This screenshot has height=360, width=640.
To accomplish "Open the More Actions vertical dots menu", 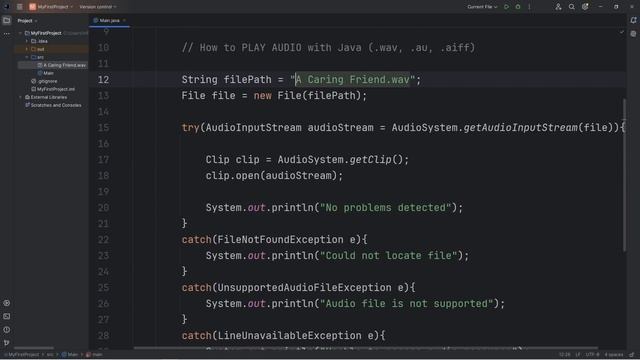I will point(529,7).
